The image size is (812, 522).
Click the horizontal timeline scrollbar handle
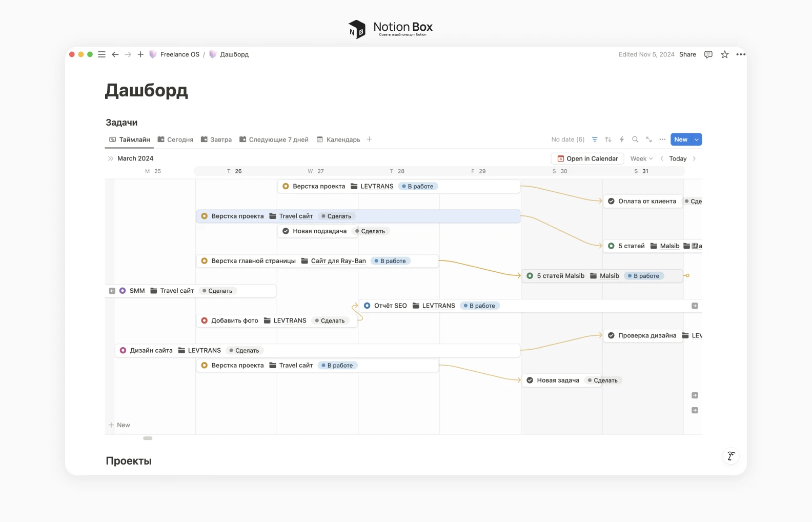click(148, 438)
